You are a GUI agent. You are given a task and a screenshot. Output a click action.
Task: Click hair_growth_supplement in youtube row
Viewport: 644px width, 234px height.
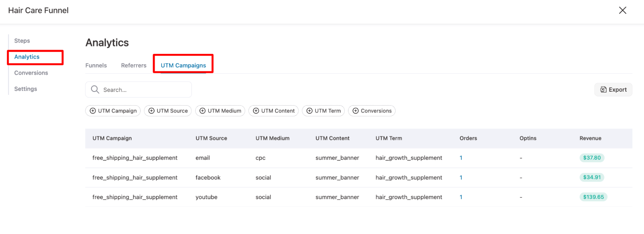pyautogui.click(x=409, y=197)
